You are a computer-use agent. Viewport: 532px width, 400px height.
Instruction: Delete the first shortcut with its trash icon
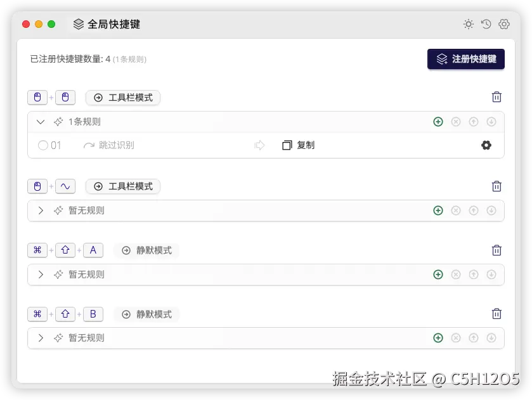(x=496, y=97)
